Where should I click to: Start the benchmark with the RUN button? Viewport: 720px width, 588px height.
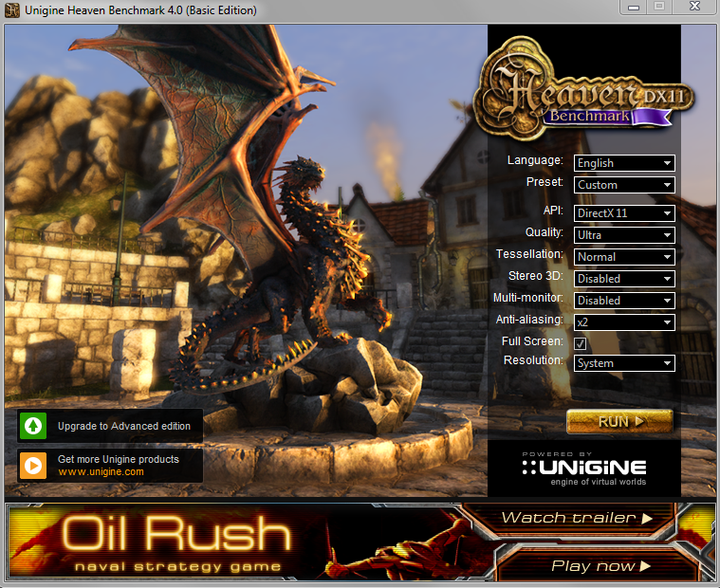click(x=619, y=421)
